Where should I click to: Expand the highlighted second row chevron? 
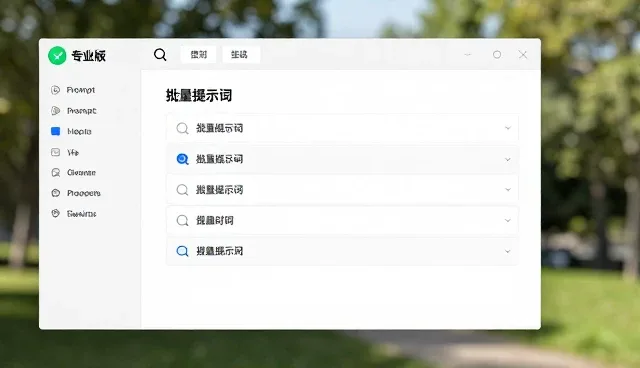(x=508, y=159)
